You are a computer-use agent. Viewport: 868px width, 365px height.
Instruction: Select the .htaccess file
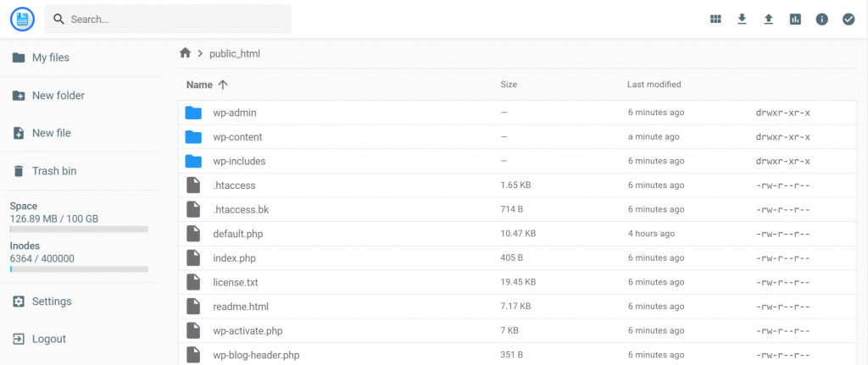pos(234,185)
